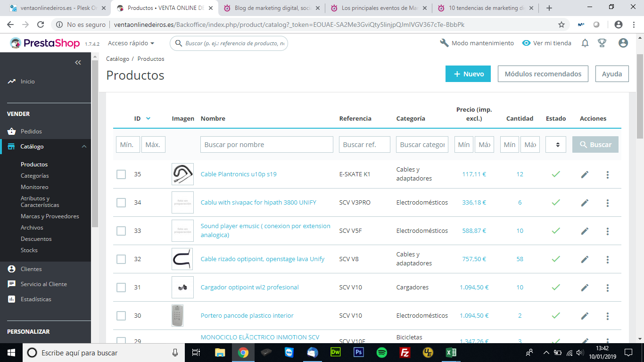The width and height of the screenshot is (644, 362).
Task: Click the Buscar filter button
Action: click(595, 145)
